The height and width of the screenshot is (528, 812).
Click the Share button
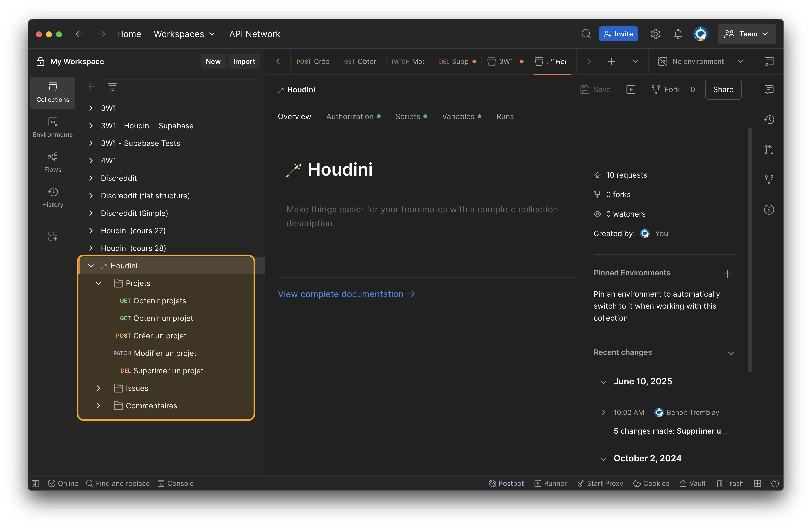(x=723, y=90)
